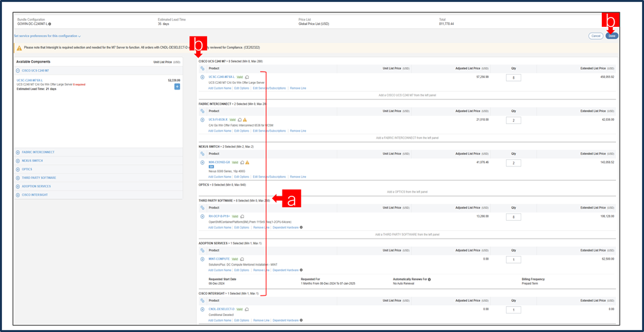
Task: Click Remove Line for UCS-FI-6536-X
Action: tap(298, 131)
